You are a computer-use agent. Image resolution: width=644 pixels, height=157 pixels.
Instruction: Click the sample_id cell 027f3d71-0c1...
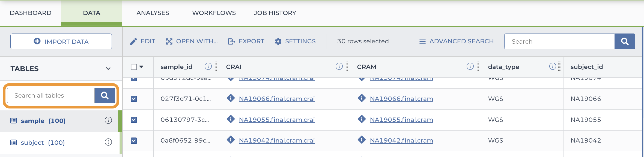coord(186,99)
